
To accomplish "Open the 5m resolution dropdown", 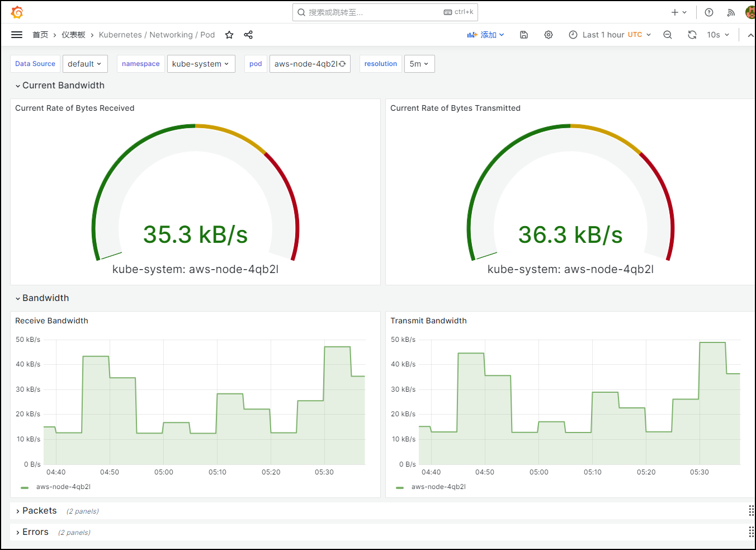I will (x=419, y=64).
